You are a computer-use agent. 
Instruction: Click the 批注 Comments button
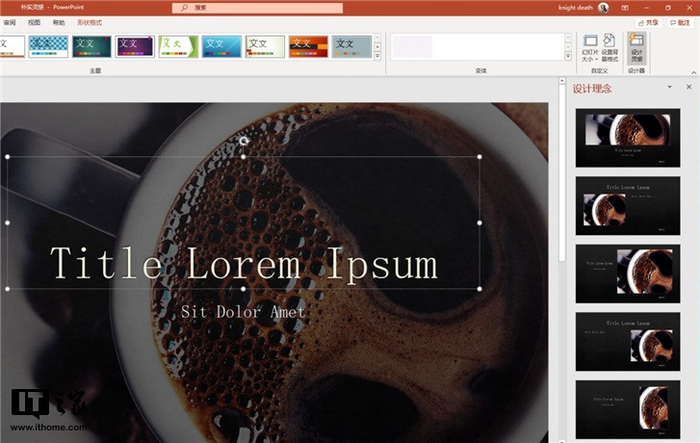click(680, 22)
